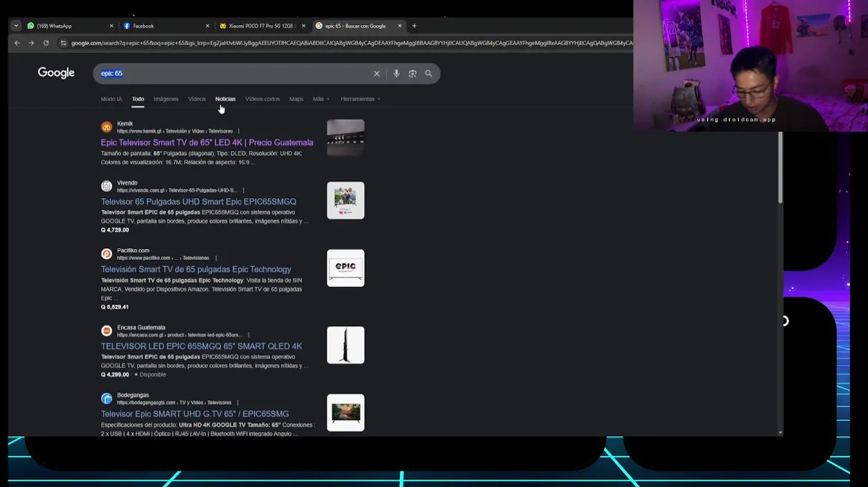The width and height of the screenshot is (868, 487).
Task: Open the tab search dropdown in the tab strip
Action: pyautogui.click(x=16, y=26)
